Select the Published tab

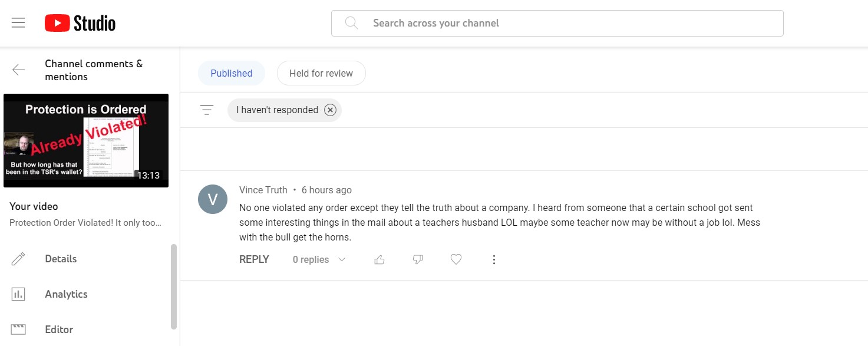pyautogui.click(x=231, y=73)
